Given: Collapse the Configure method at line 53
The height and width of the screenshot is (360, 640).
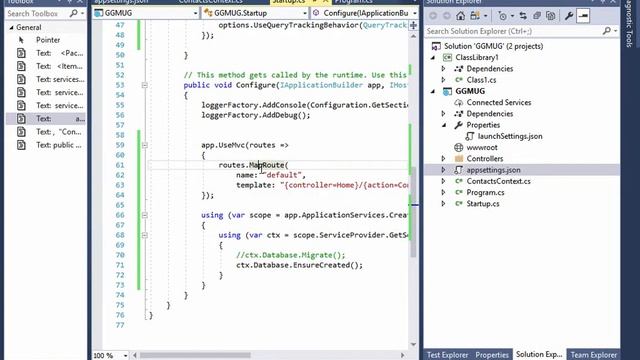Looking at the screenshot, I should pyautogui.click(x=144, y=85).
